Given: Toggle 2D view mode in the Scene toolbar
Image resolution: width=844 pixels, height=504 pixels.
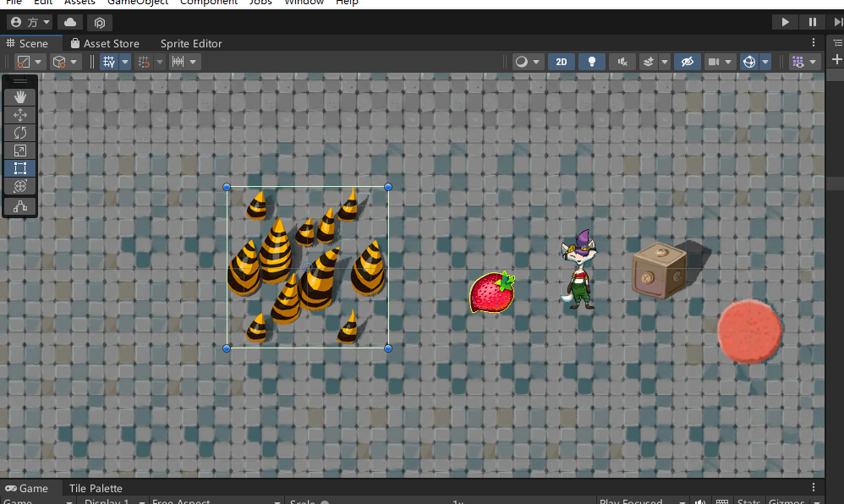Looking at the screenshot, I should [x=561, y=61].
